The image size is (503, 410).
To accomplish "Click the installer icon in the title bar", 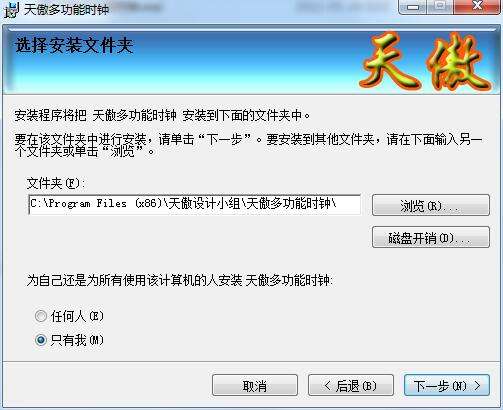I will point(11,9).
